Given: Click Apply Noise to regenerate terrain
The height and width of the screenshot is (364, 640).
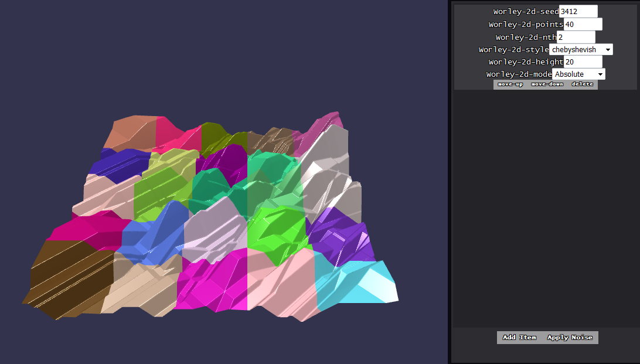Looking at the screenshot, I should pos(570,338).
